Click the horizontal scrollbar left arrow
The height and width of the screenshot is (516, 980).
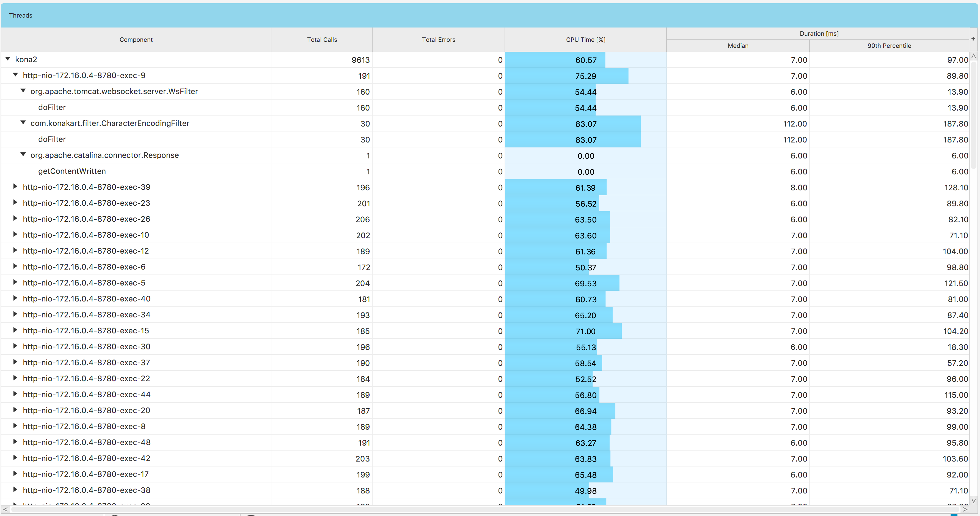[5, 509]
